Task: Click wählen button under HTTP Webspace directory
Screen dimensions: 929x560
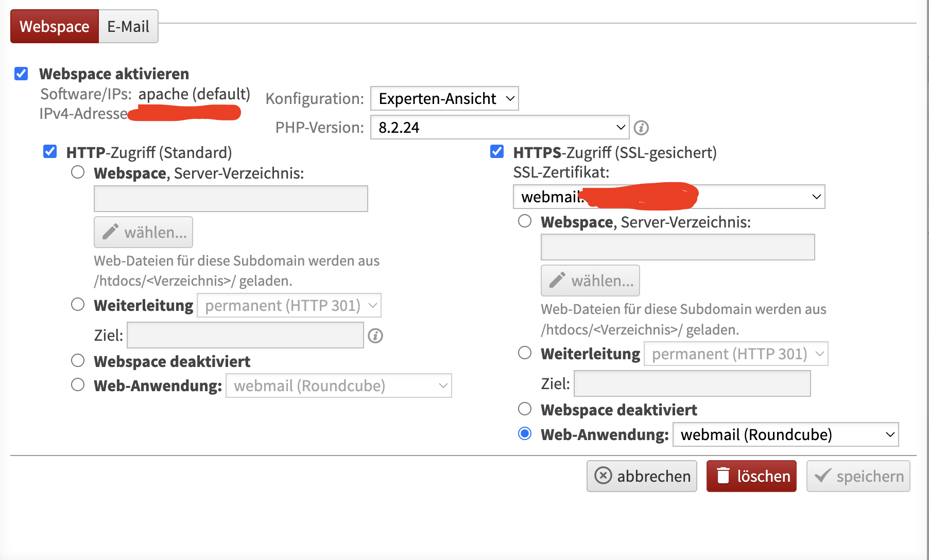Action: tap(143, 232)
